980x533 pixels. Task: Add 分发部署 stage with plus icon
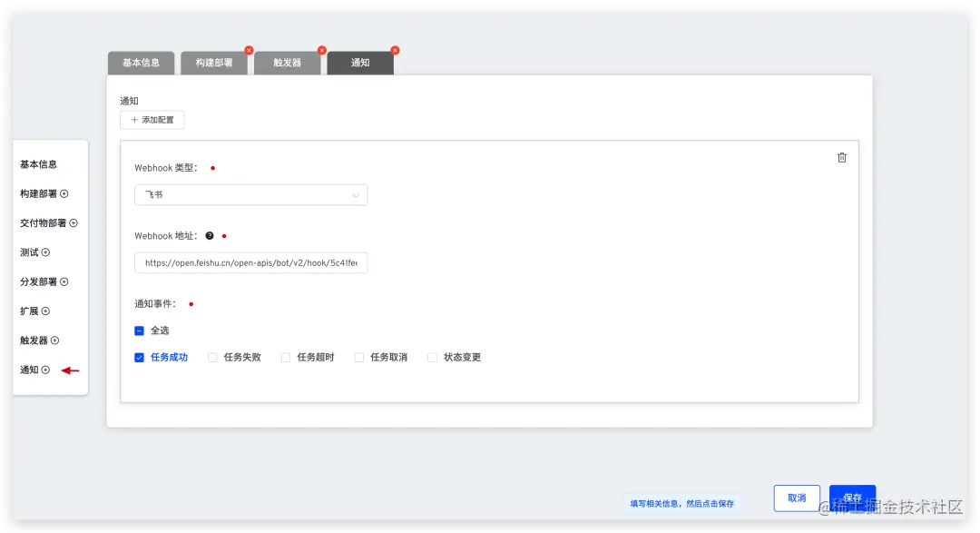(64, 282)
